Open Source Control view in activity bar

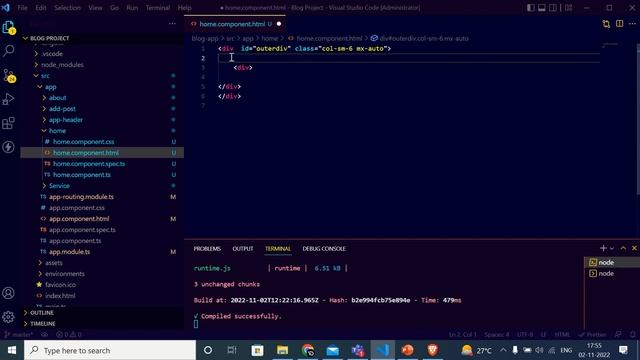point(9,76)
